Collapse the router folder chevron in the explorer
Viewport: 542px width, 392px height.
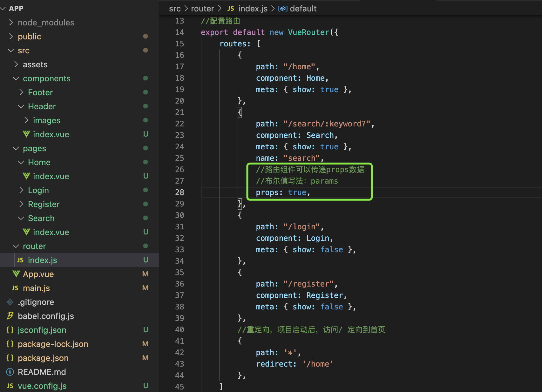tap(16, 246)
